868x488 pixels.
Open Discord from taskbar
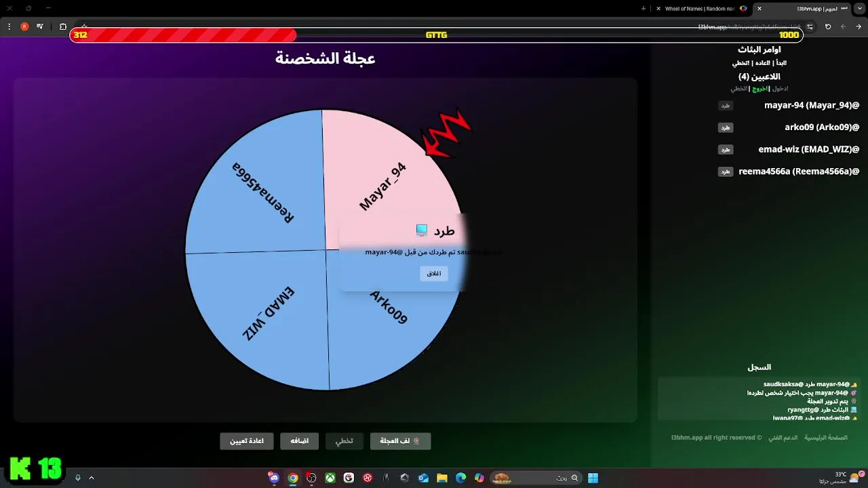click(x=273, y=478)
